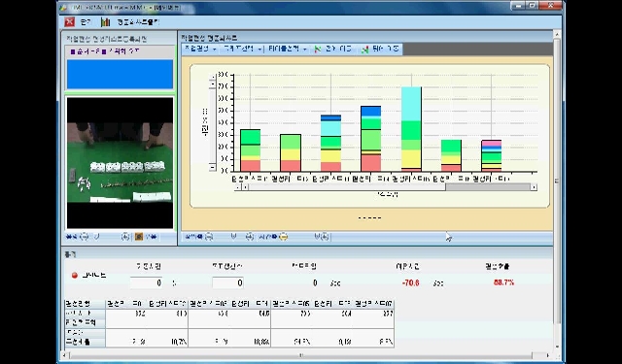The image size is (622, 364).
Task: Click the green flag icon in chart toolbar
Action: tap(318, 50)
